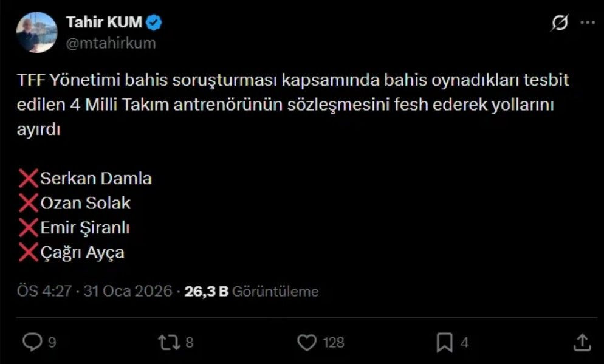Open the 26,3 B Görüntüleme views link

252,290
